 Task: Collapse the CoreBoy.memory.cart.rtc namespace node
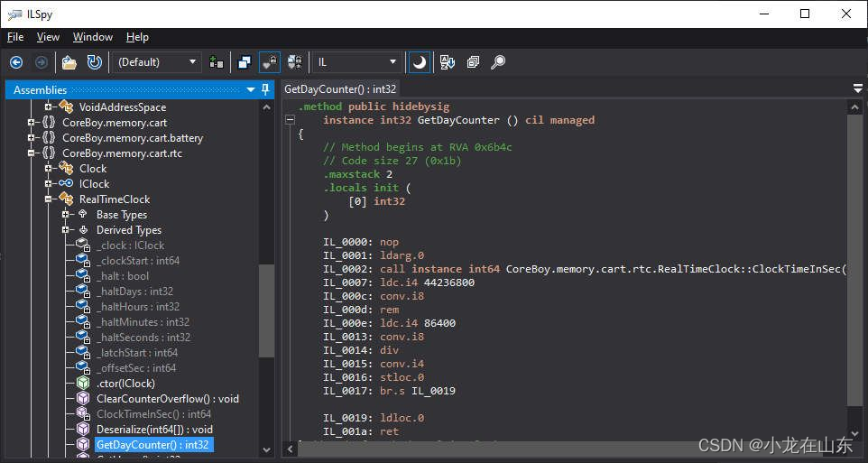coord(31,153)
